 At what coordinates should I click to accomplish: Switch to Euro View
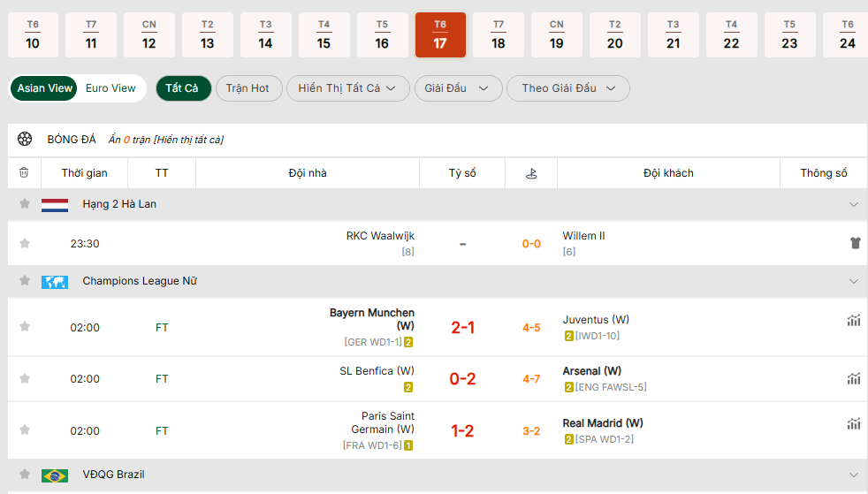click(110, 88)
